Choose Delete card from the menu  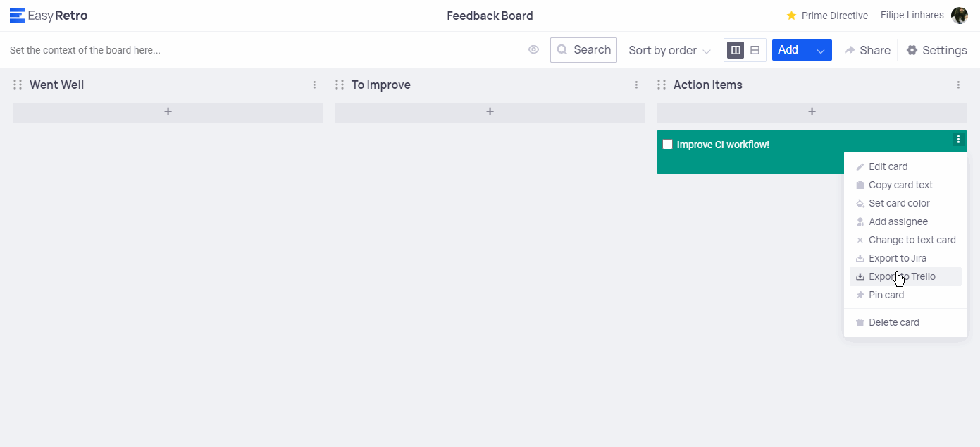point(893,322)
